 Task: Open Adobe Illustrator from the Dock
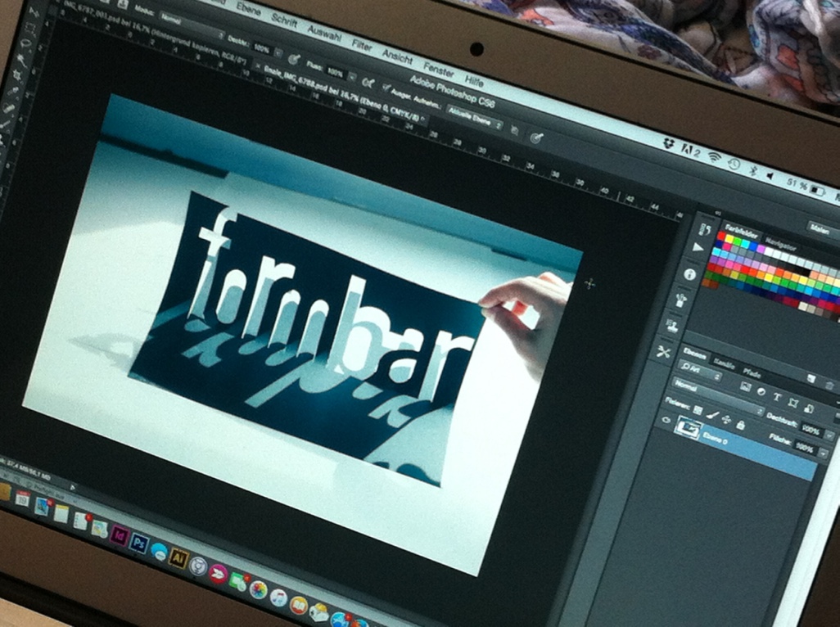(177, 557)
